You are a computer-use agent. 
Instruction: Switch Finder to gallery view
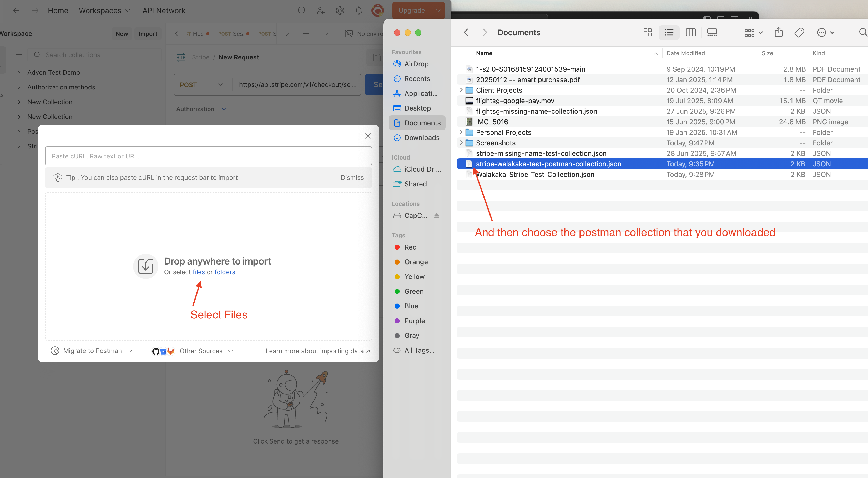click(x=712, y=32)
